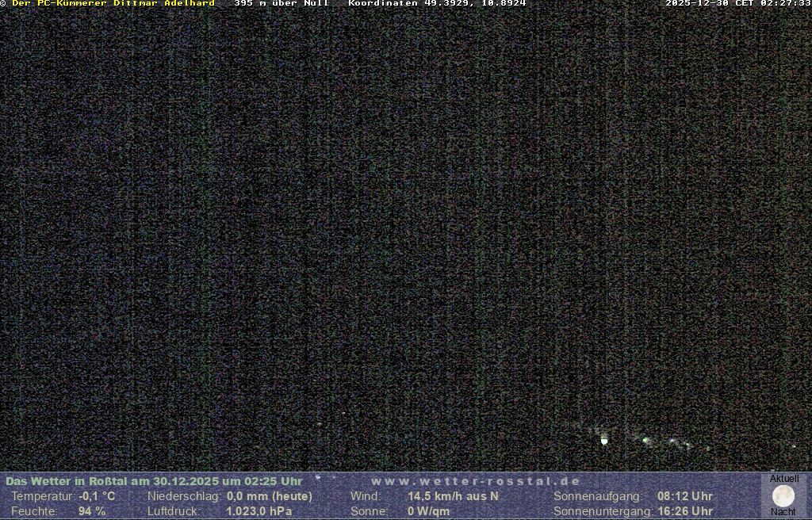This screenshot has height=520, width=812.
Task: Click the brightest light in the webcam image
Action: coord(604,440)
